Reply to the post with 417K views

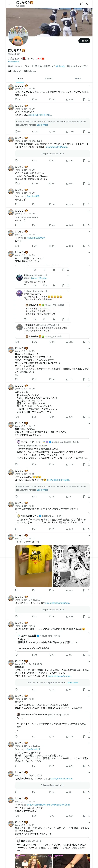click(16, 99)
